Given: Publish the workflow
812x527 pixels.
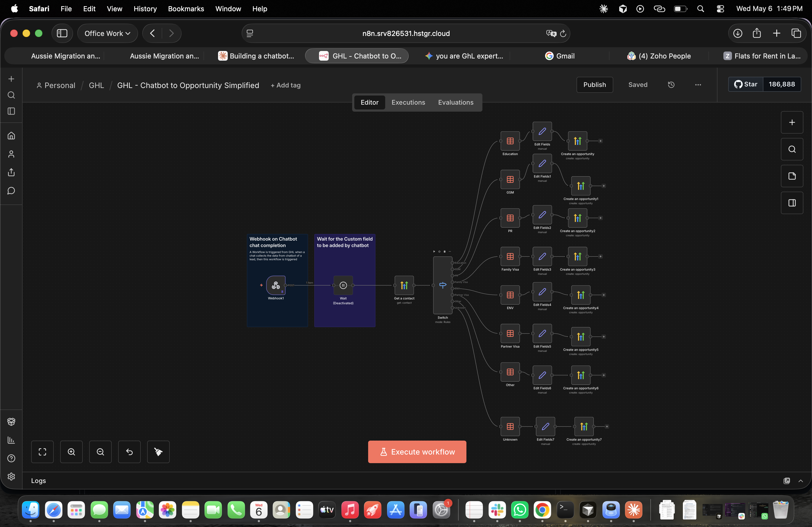Looking at the screenshot, I should pyautogui.click(x=594, y=85).
